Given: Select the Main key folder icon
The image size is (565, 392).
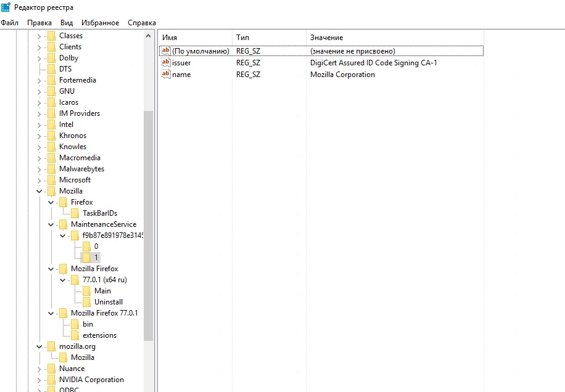Looking at the screenshot, I should point(86,291).
